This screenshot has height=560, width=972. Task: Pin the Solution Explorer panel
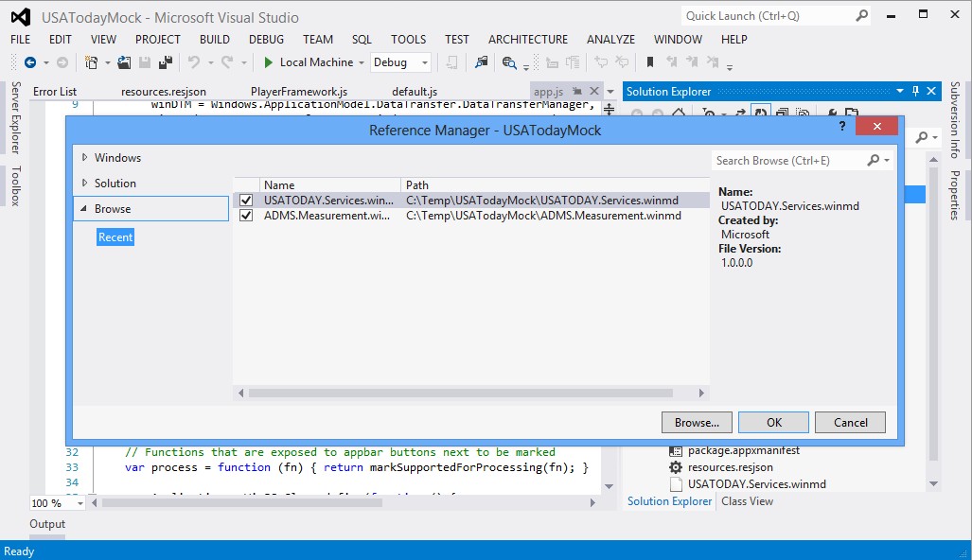click(917, 91)
